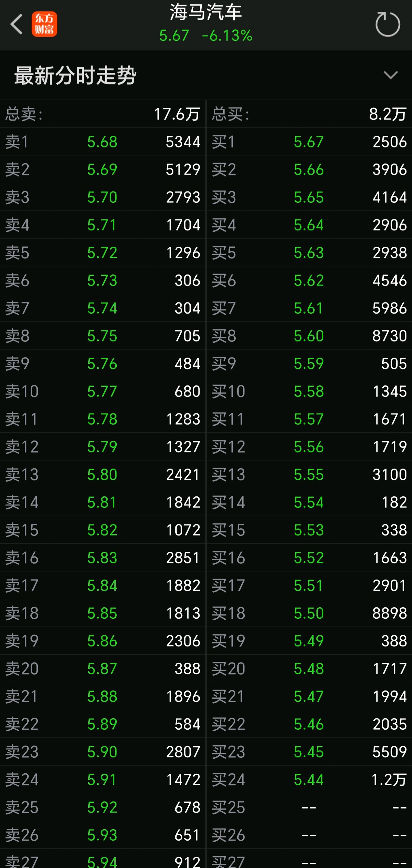Select the 卖18 price 5.85
Screen dimensions: 412x868
click(x=102, y=613)
